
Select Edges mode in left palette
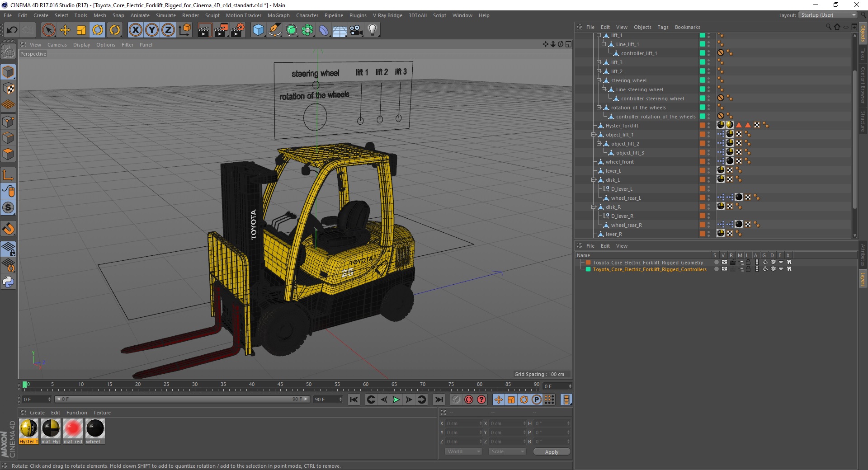(8, 138)
